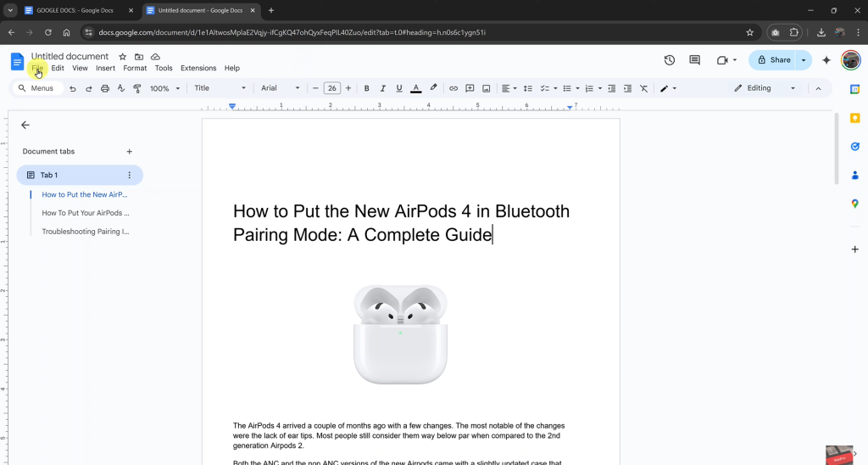This screenshot has height=465, width=868.
Task: Select the Paint format roller icon
Action: coord(136,88)
